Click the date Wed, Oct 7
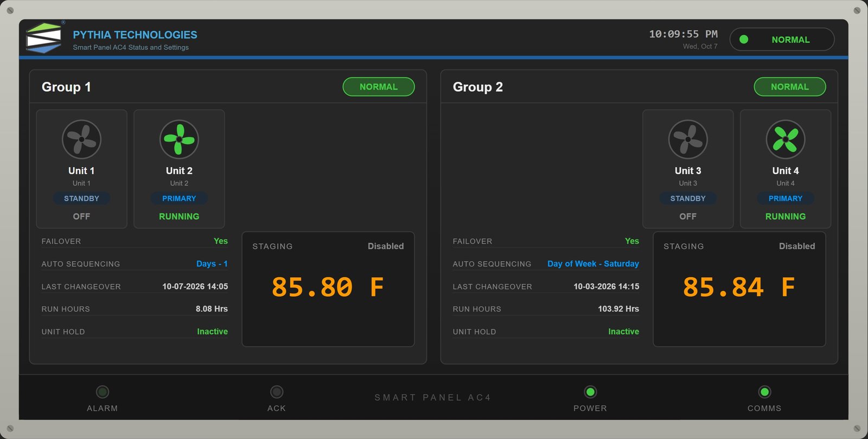Image resolution: width=868 pixels, height=439 pixels. 700,47
